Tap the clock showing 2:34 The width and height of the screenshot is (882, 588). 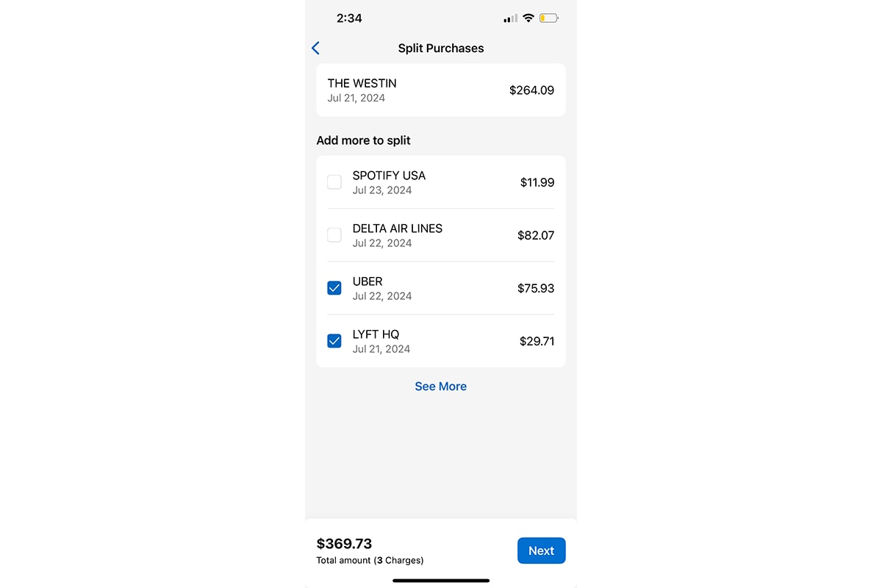tap(349, 18)
